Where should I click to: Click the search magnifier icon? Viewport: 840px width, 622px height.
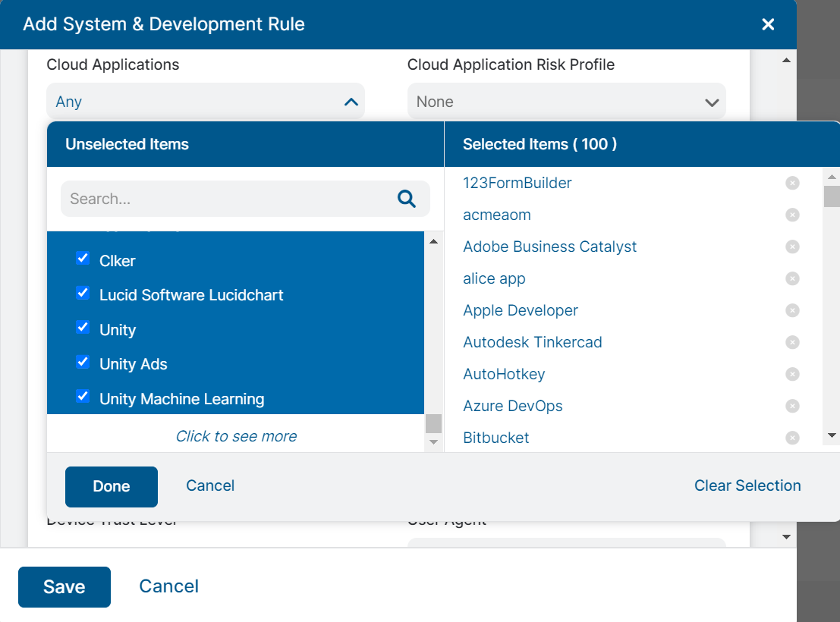[407, 198]
